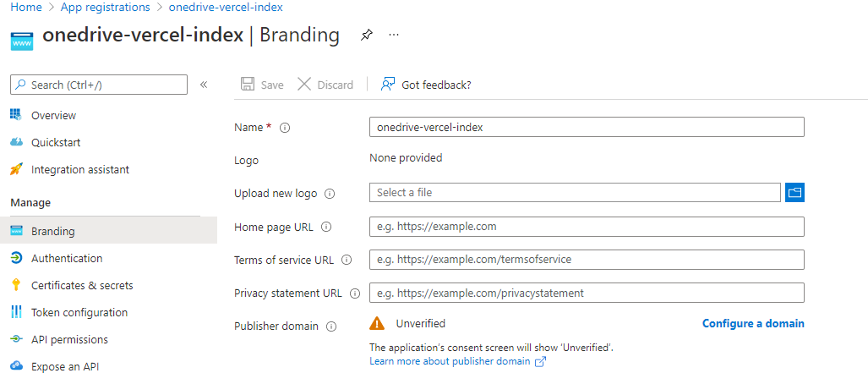This screenshot has height=373, width=868.
Task: Click the Discard button label
Action: coord(335,85)
